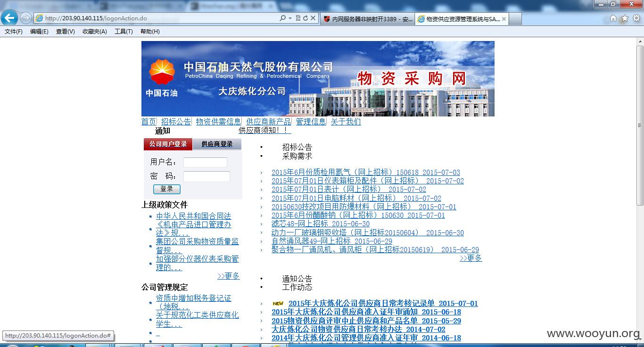
Task: Open 物资供需信息 navigation link
Action: [218, 122]
